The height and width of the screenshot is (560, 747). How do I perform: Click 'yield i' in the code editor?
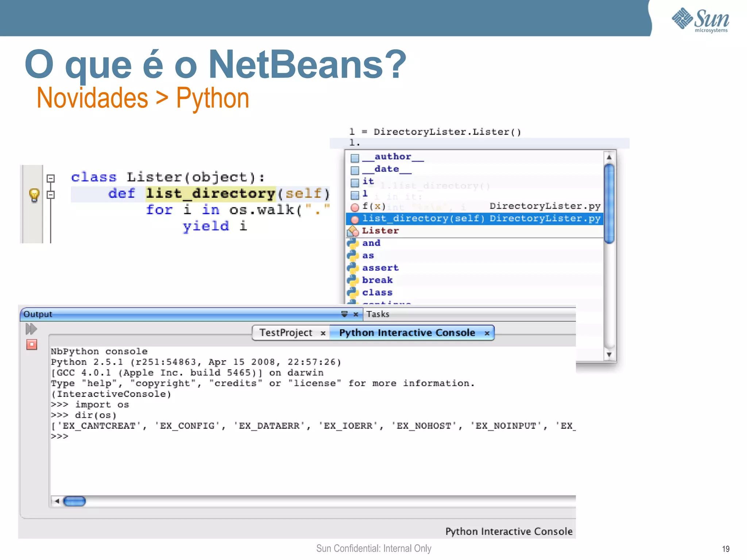(x=215, y=226)
